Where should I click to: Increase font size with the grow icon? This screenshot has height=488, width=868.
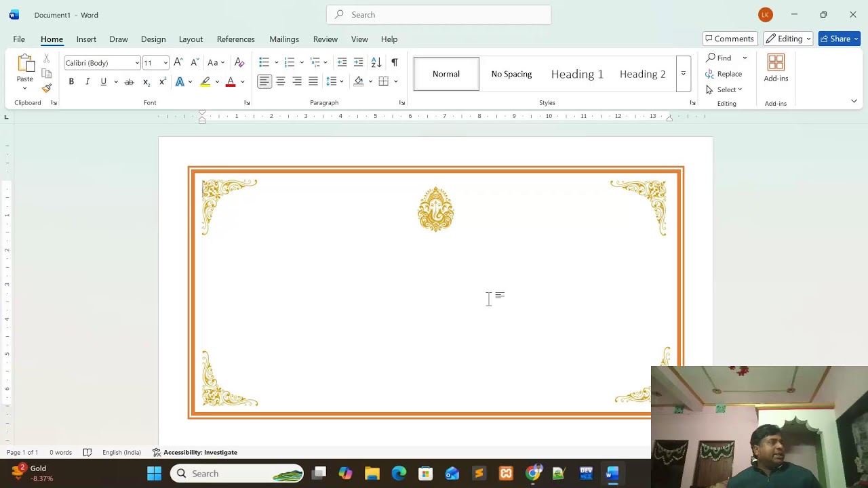pyautogui.click(x=178, y=62)
